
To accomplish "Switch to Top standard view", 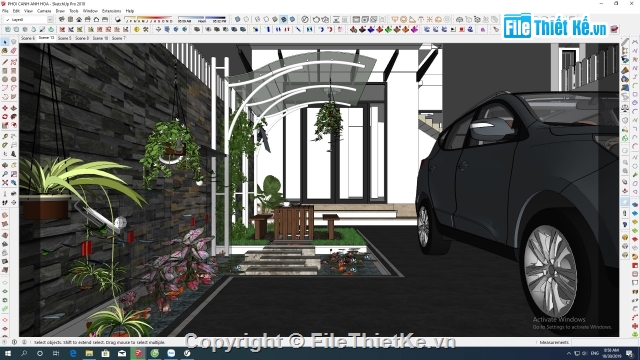I will click(x=70, y=19).
